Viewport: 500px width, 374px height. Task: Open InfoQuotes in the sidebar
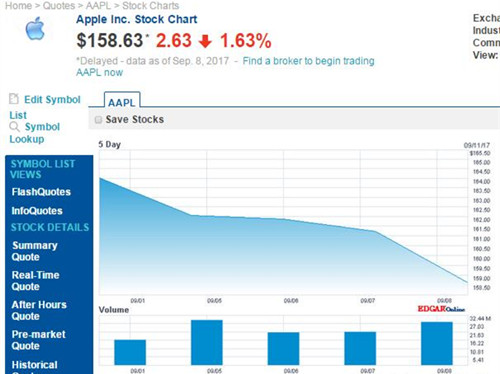point(37,211)
